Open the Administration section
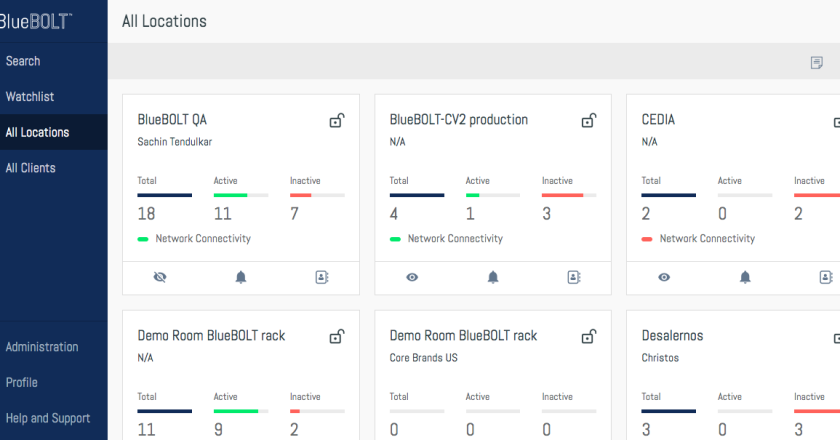 pos(42,347)
